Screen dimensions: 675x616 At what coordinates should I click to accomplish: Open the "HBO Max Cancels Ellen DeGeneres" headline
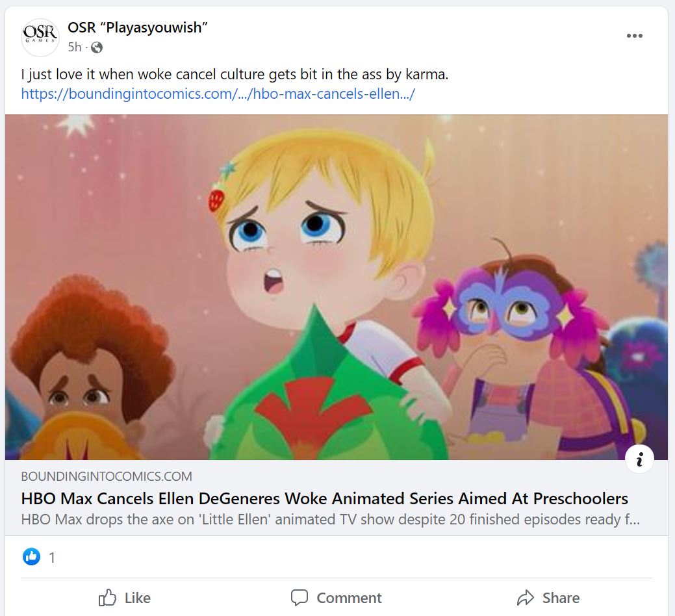pyautogui.click(x=324, y=498)
